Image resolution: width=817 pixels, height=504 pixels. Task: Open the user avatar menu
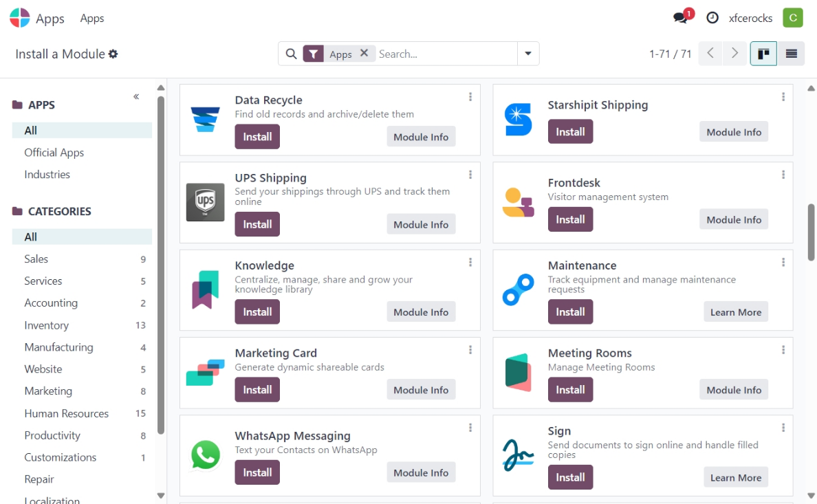pos(793,18)
